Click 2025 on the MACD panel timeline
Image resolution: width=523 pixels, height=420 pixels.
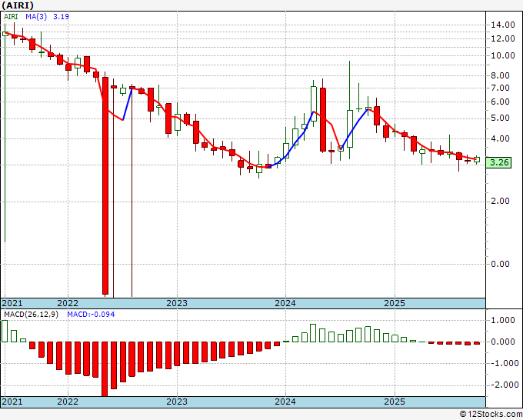395,402
